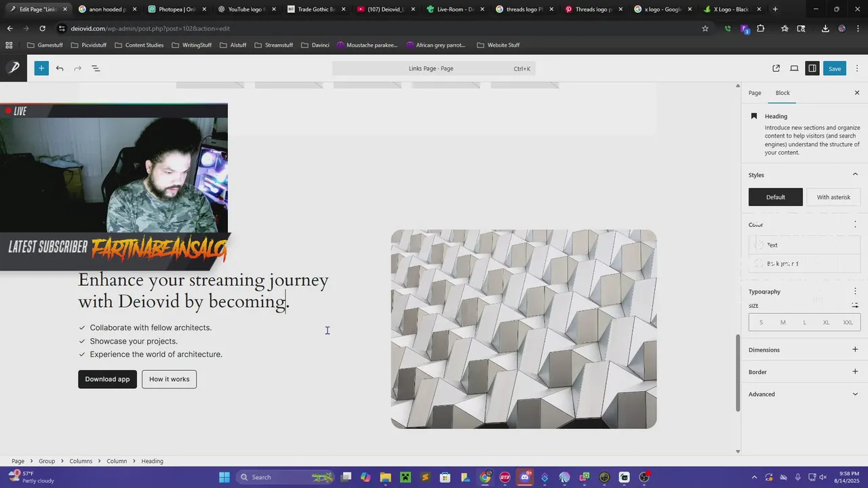Select Page in the block breadcrumb
This screenshot has height=488, width=868.
[x=18, y=461]
